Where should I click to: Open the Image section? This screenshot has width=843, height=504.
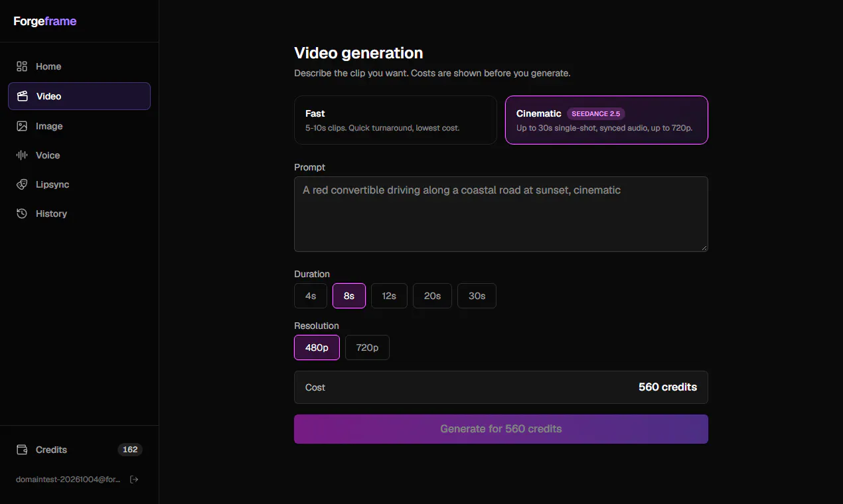click(79, 126)
